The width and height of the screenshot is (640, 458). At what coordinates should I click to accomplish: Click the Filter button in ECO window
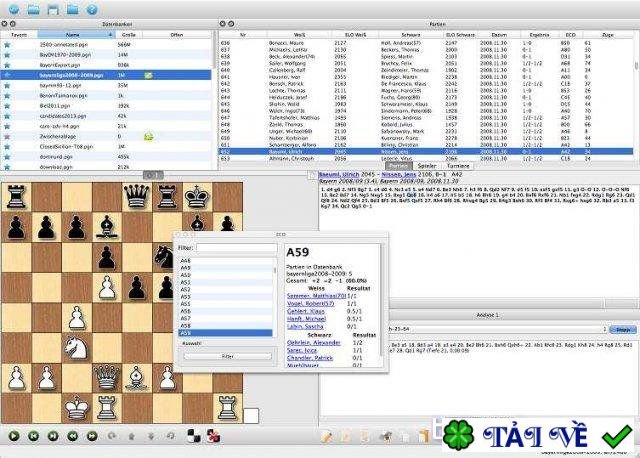click(227, 356)
